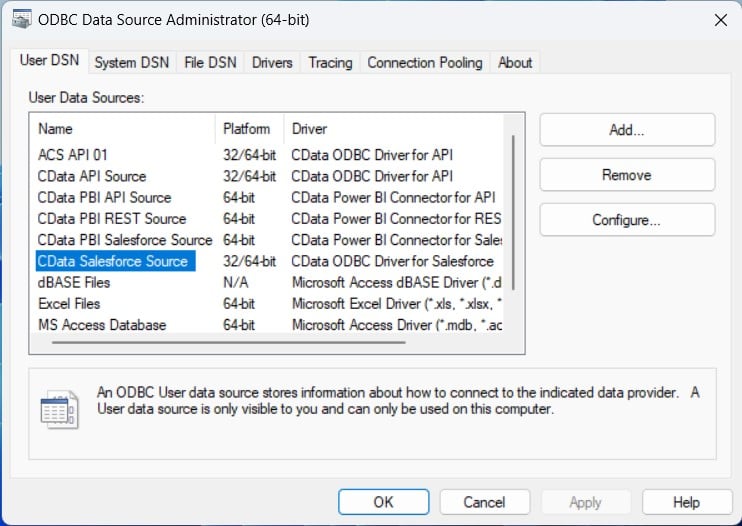
Task: Open the File DSN tab
Action: pos(210,62)
